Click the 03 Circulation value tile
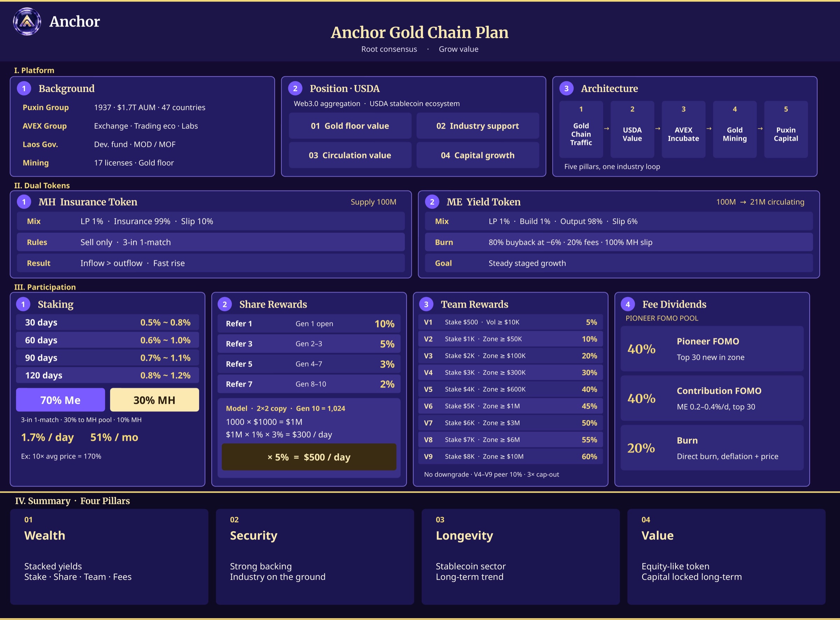The image size is (840, 620). pos(350,155)
